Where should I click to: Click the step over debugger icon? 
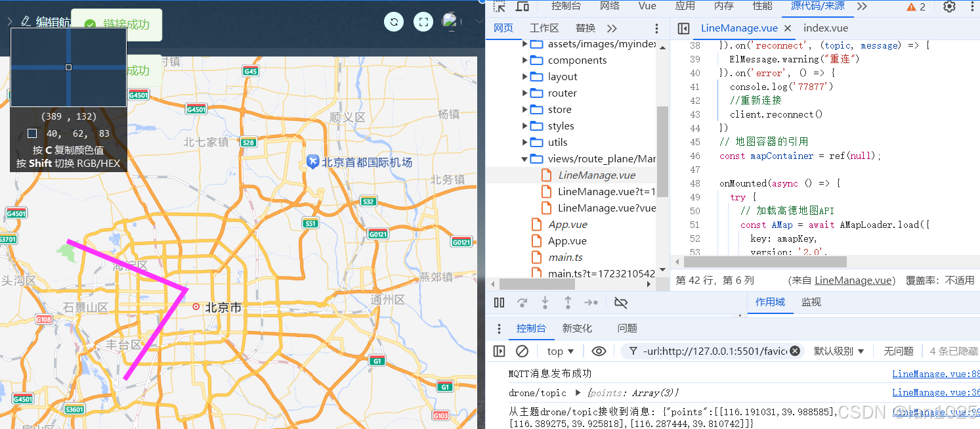[x=522, y=302]
